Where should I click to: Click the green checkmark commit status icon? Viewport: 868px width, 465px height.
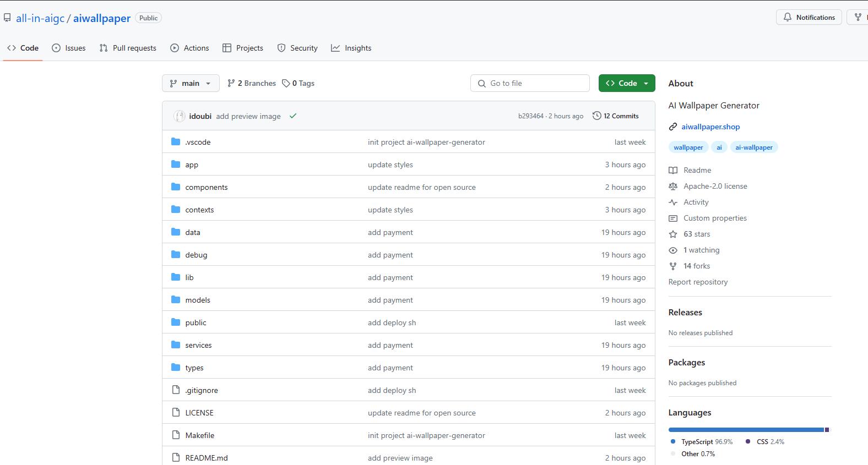click(293, 116)
